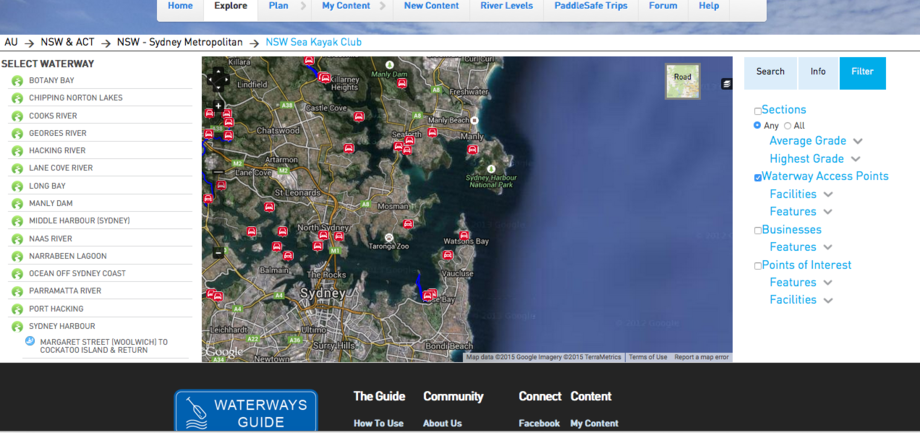Click the Lane Cove River waterway icon
The height and width of the screenshot is (433, 920).
point(17,169)
